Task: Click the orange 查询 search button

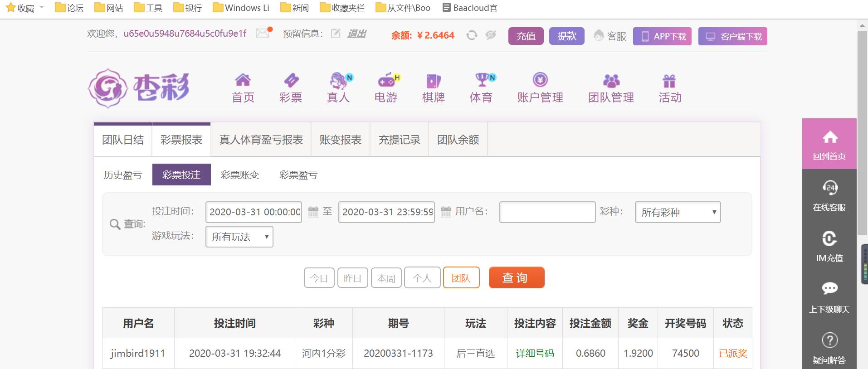Action: (517, 277)
